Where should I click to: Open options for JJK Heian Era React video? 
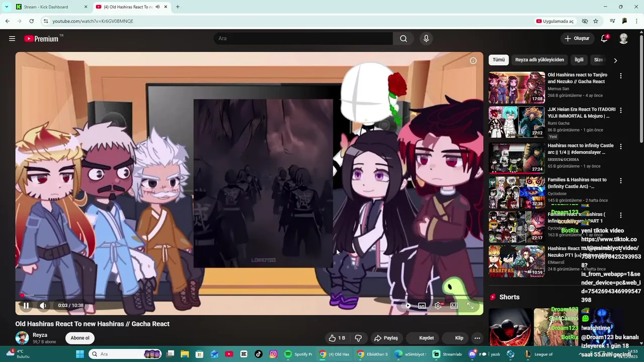tap(620, 110)
